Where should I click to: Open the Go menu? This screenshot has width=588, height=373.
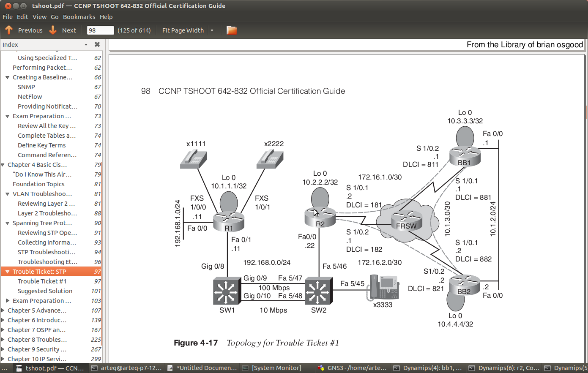coord(55,17)
